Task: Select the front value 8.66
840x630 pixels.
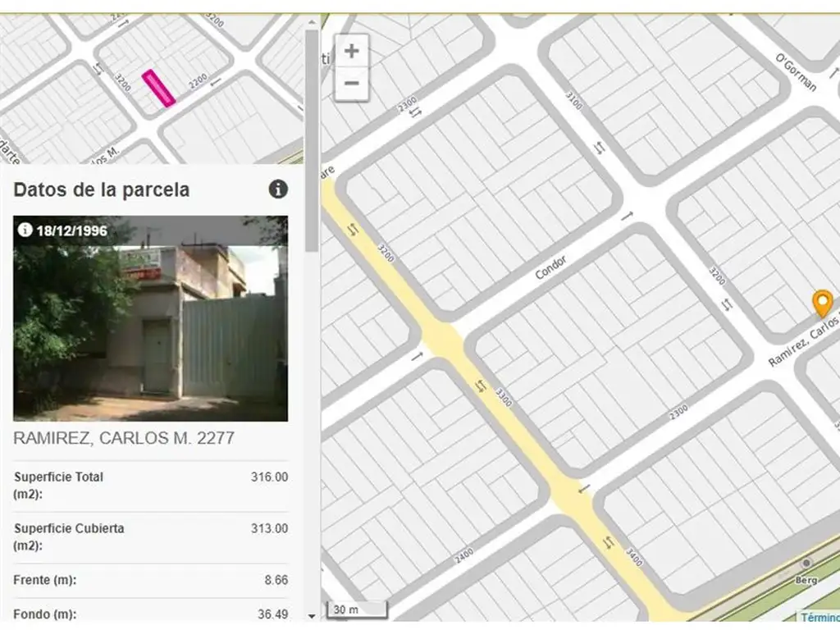Action: (276, 580)
